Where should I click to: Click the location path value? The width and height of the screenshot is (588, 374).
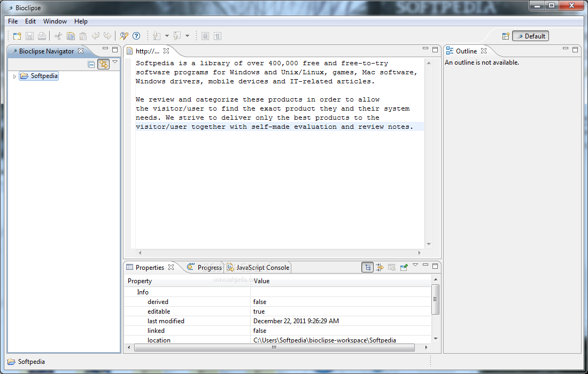[x=325, y=340]
